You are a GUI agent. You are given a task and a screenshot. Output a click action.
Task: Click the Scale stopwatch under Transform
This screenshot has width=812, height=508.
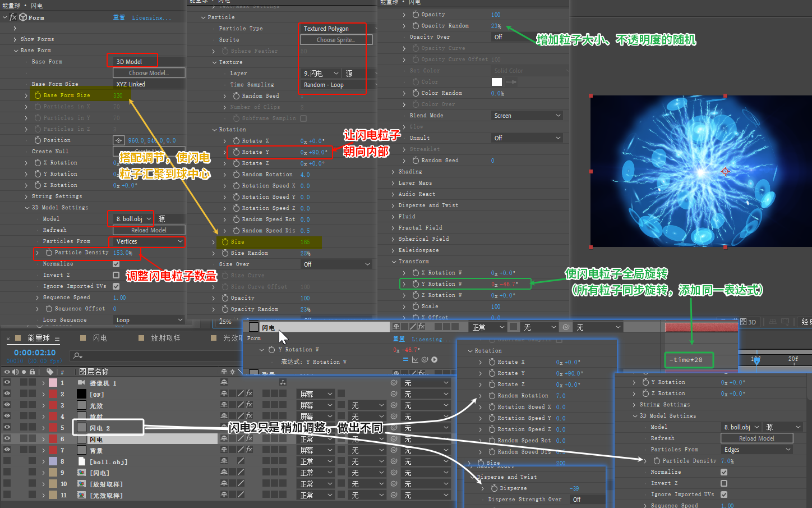point(416,306)
